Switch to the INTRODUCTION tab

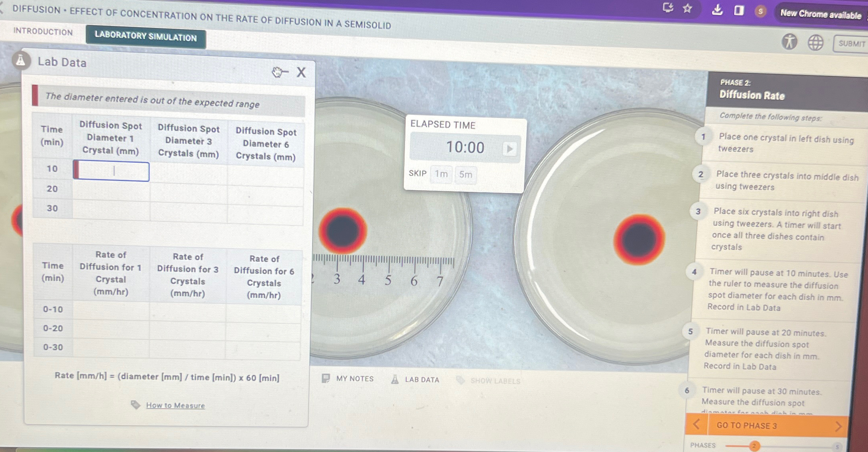(x=43, y=32)
